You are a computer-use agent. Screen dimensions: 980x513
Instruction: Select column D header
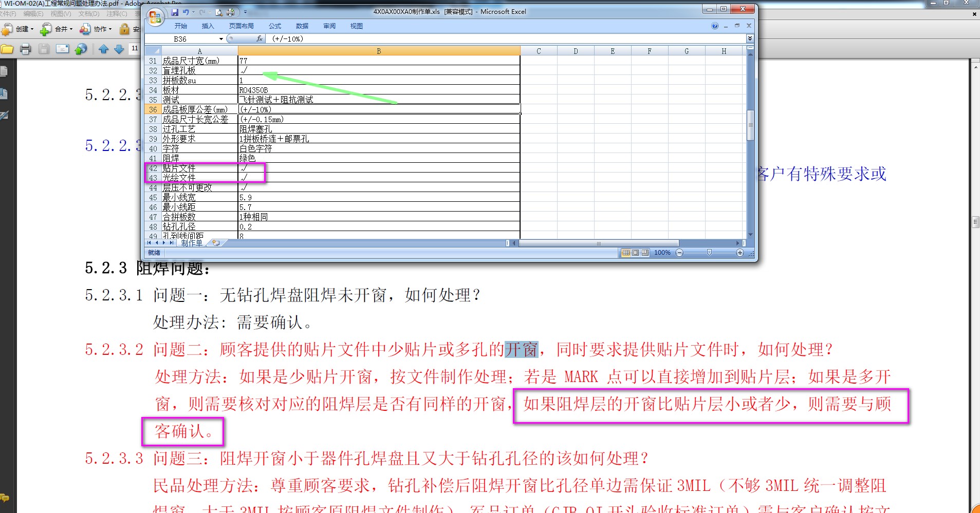click(x=576, y=51)
